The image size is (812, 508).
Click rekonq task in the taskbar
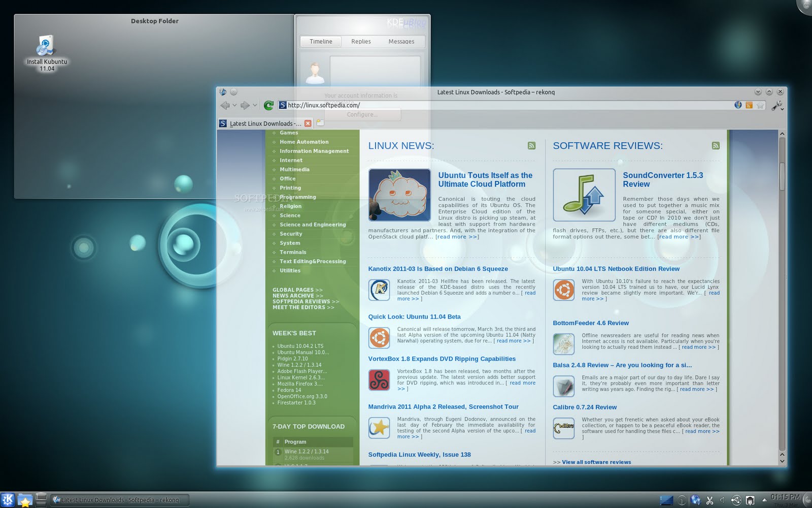coord(120,500)
